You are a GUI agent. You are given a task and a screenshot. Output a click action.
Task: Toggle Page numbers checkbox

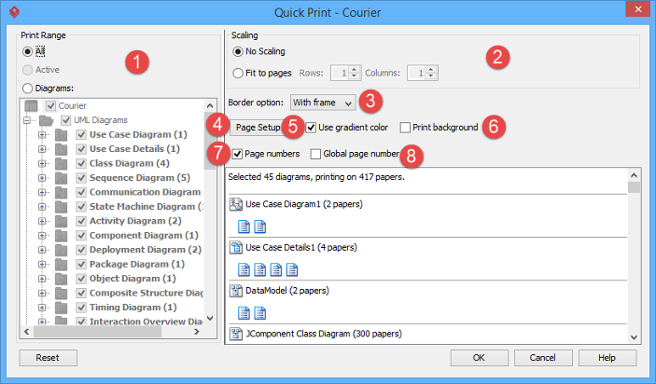pyautogui.click(x=237, y=154)
